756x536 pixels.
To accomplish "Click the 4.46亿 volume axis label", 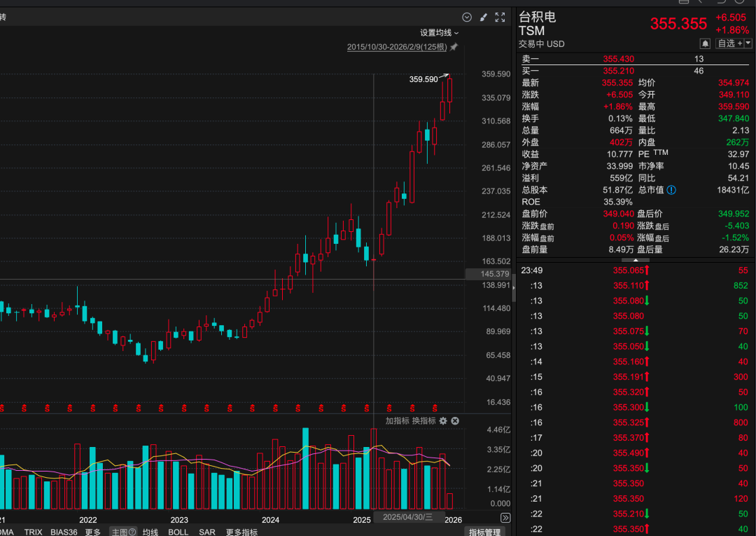I will coord(498,430).
